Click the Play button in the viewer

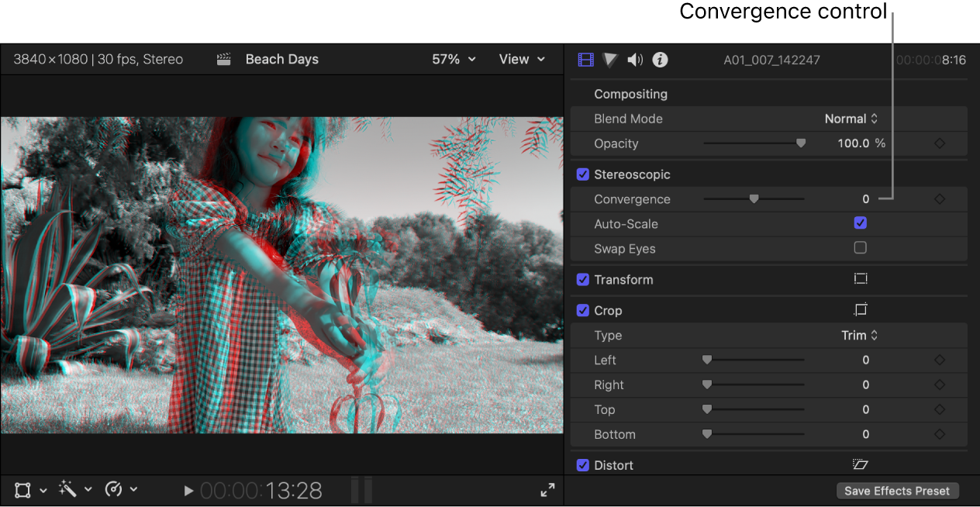coord(188,490)
